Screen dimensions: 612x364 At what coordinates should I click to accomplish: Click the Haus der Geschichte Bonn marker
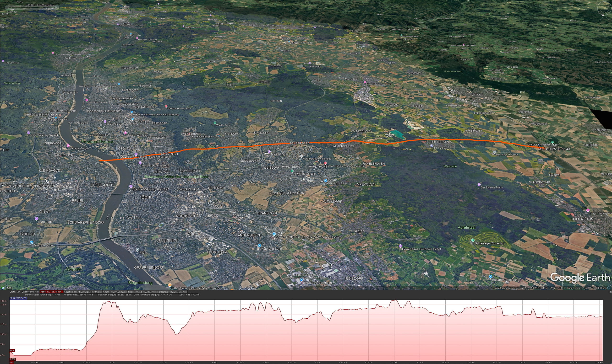136,154
